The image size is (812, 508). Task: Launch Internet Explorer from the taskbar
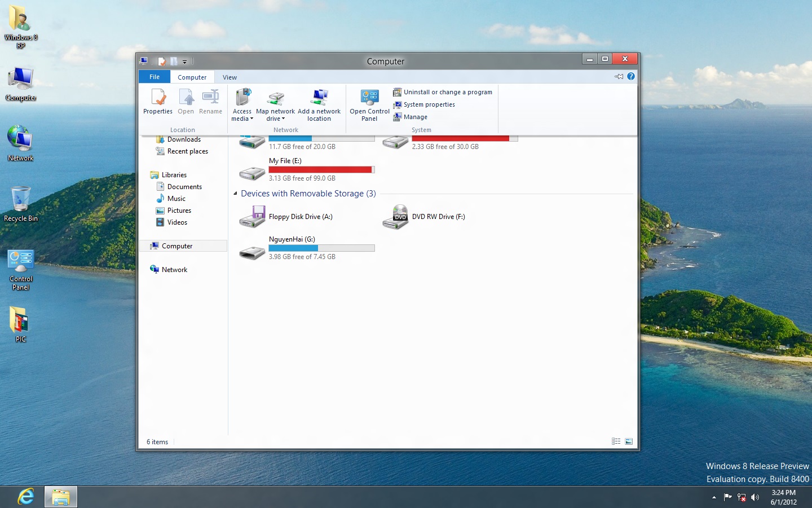coord(26,497)
